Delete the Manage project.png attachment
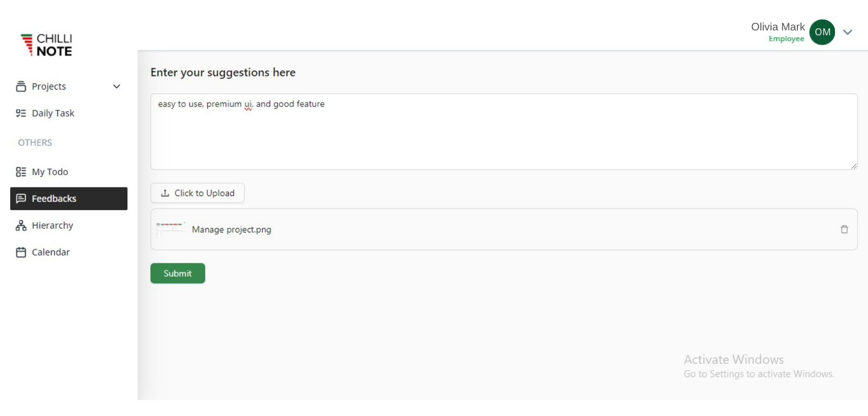Screen dimensions: 868x416 (844, 229)
